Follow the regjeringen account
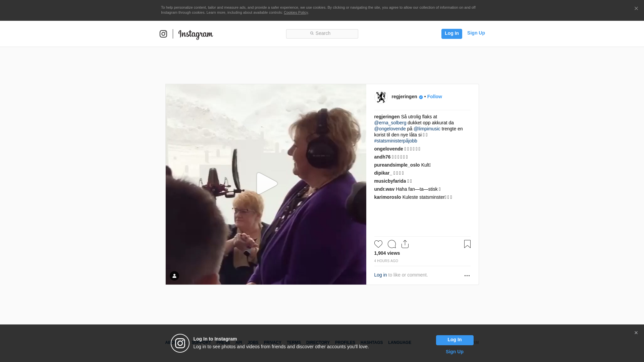Image resolution: width=644 pixels, height=362 pixels. click(x=434, y=97)
